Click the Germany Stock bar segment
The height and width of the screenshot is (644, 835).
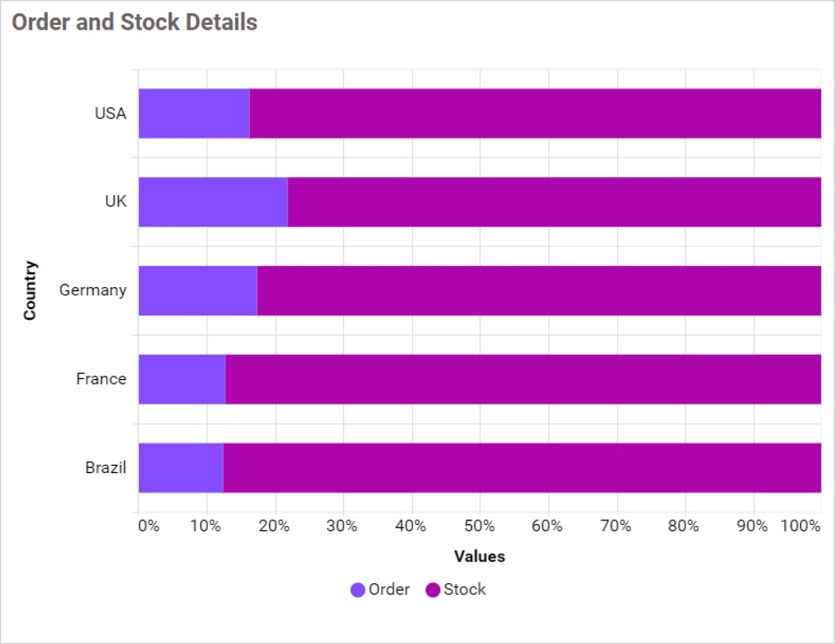click(x=539, y=290)
